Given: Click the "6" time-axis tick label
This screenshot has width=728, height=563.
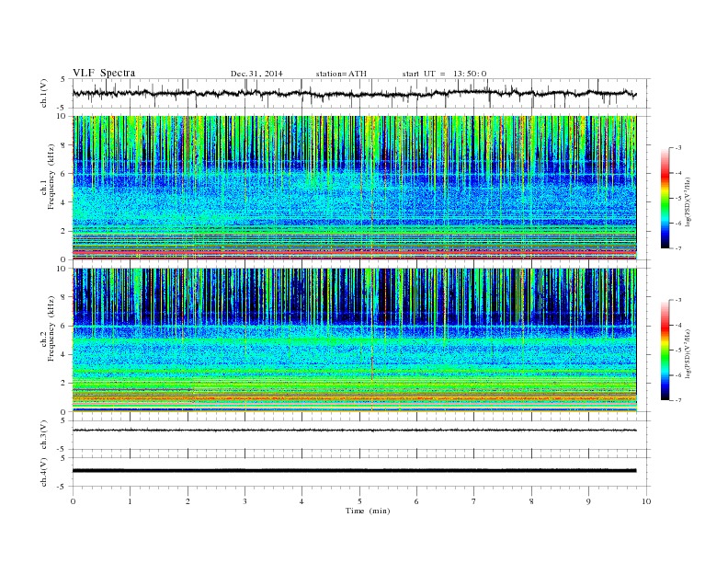Looking at the screenshot, I should point(416,501).
